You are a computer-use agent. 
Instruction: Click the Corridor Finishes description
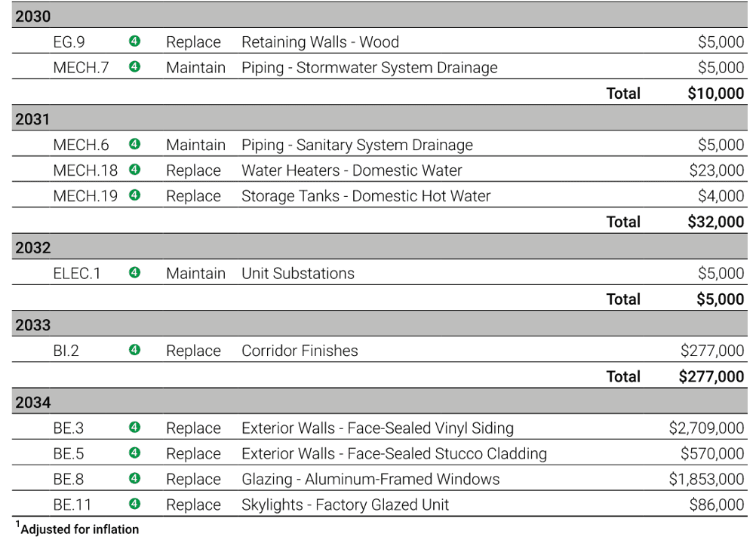click(300, 351)
